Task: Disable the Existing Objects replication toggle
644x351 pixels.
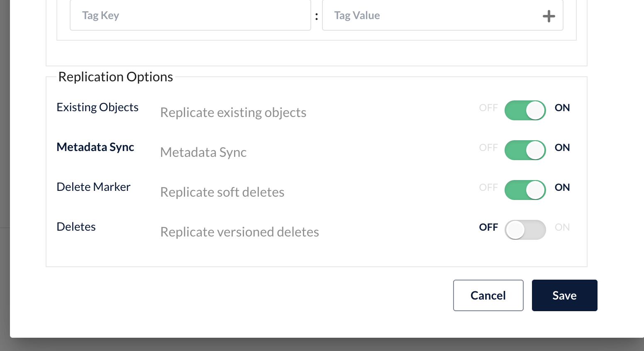Action: pyautogui.click(x=525, y=110)
